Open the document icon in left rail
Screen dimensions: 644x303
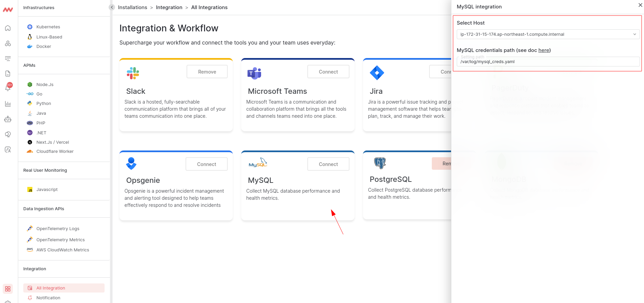point(8,74)
